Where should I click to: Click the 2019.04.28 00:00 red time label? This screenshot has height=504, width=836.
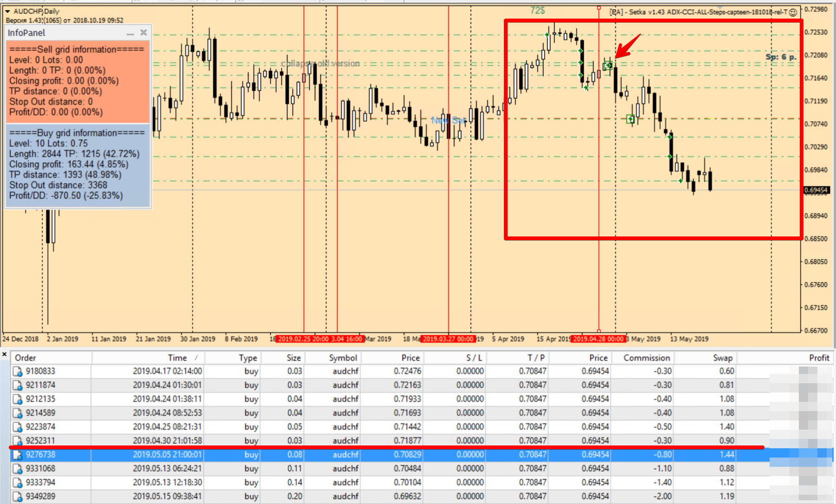tap(598, 339)
